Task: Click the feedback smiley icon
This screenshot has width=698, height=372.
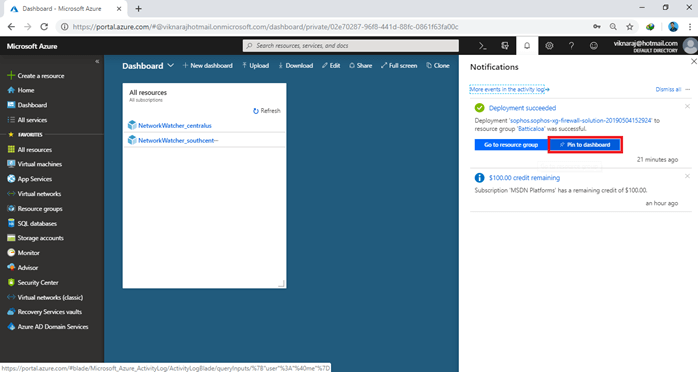Action: click(593, 46)
